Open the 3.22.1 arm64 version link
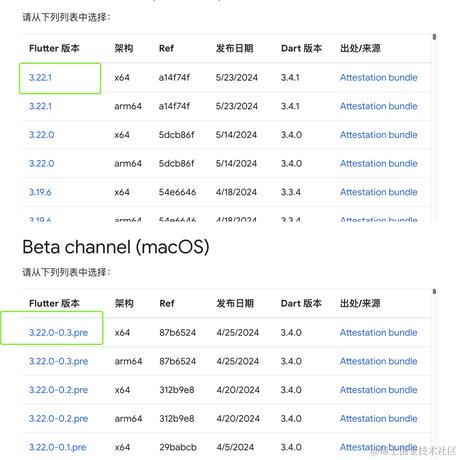The width and height of the screenshot is (460, 460). 40,106
